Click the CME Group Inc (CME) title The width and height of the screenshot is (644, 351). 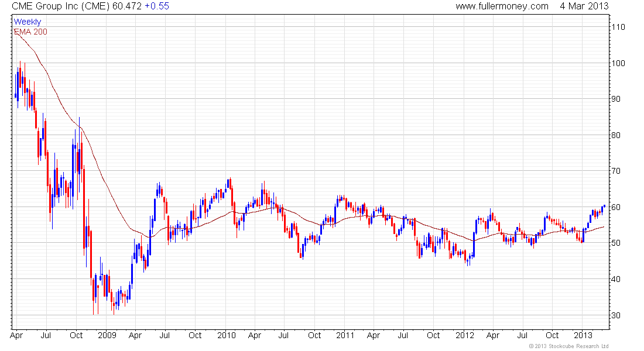coord(61,6)
